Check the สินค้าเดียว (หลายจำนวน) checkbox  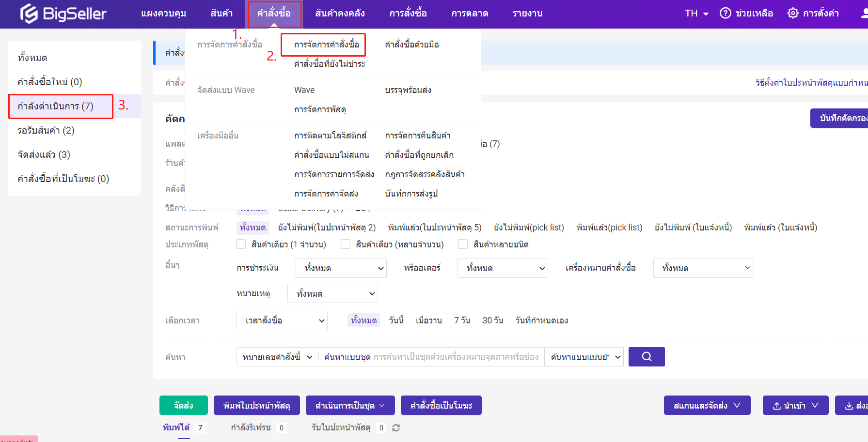(346, 244)
